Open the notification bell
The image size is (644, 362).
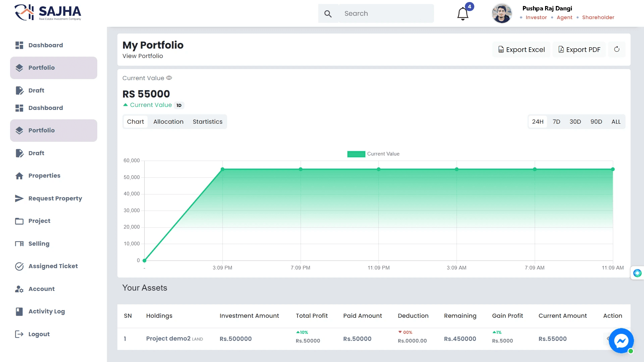click(x=463, y=14)
